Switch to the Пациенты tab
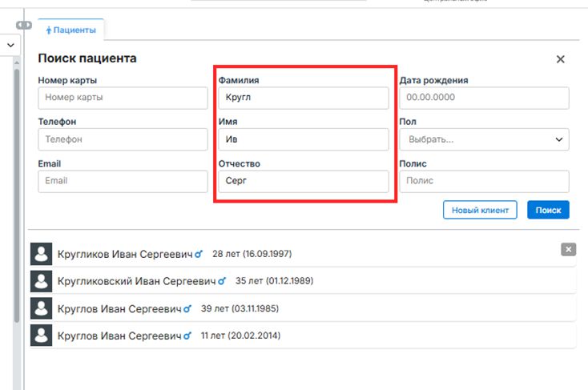 (71, 30)
